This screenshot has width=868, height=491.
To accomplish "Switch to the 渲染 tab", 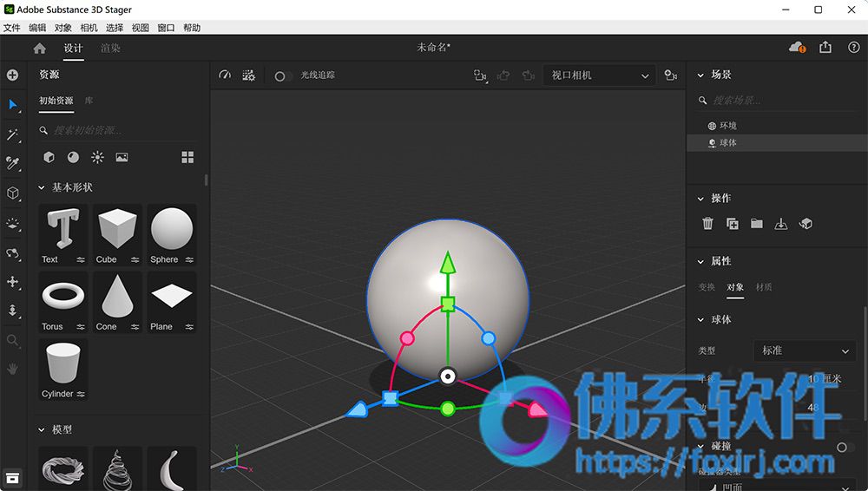I will point(110,49).
